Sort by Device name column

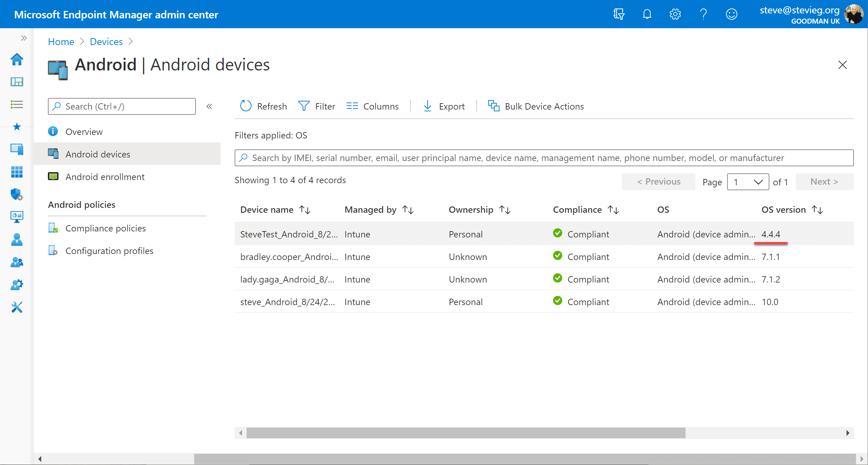tap(275, 210)
